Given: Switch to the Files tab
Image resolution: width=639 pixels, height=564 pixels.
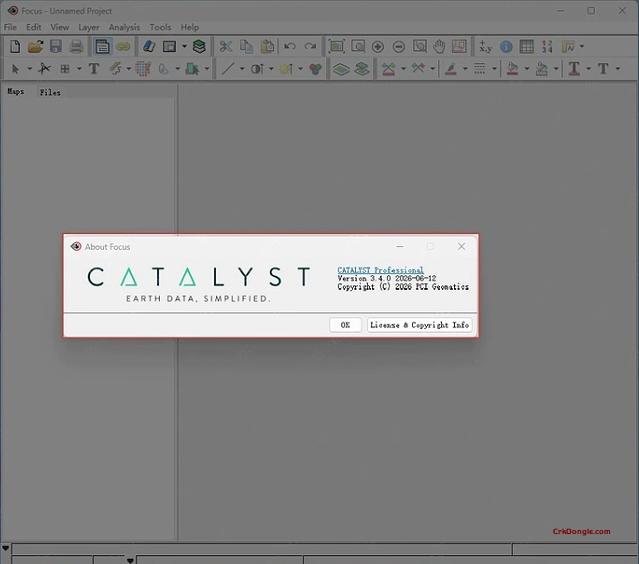Looking at the screenshot, I should (x=50, y=93).
